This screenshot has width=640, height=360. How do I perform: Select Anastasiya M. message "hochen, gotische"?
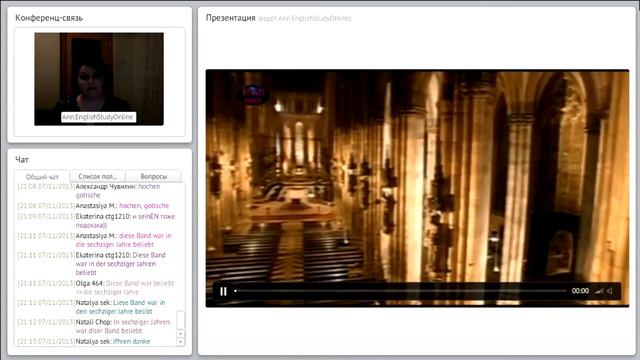(x=144, y=206)
